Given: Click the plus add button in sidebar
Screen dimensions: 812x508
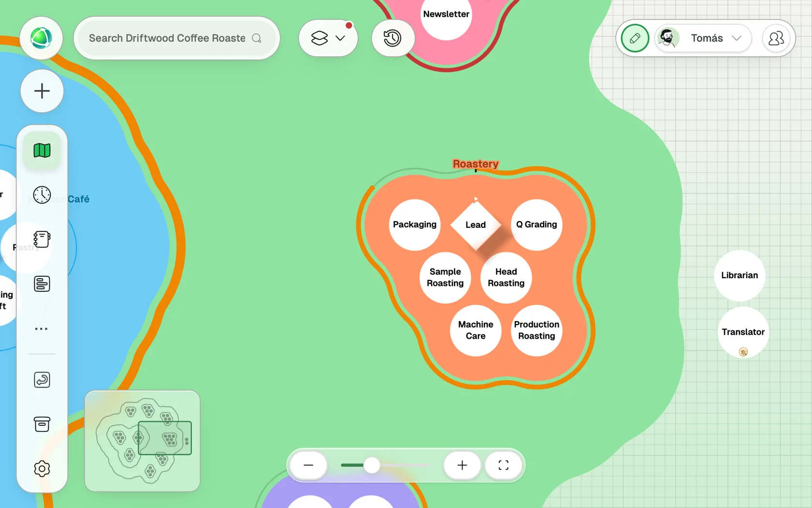Looking at the screenshot, I should click(x=42, y=91).
